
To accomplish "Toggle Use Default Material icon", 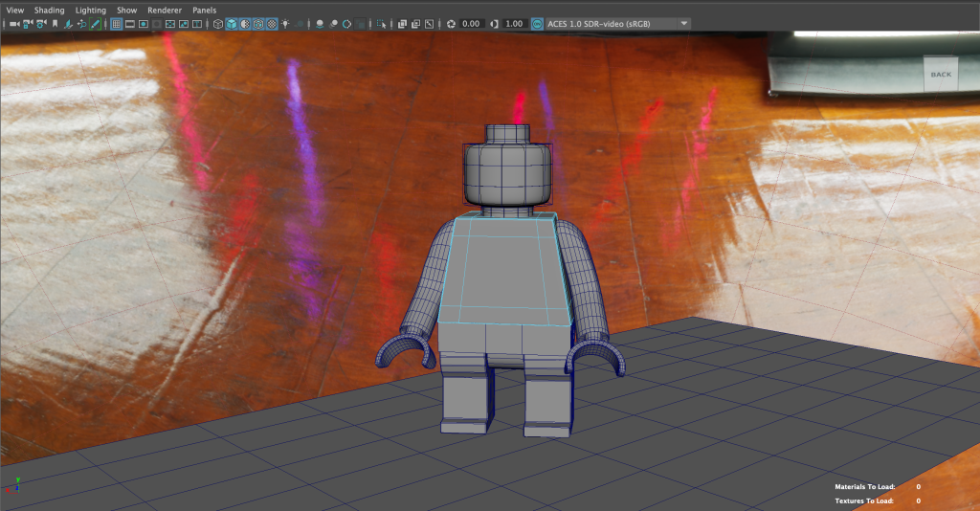I will point(244,24).
